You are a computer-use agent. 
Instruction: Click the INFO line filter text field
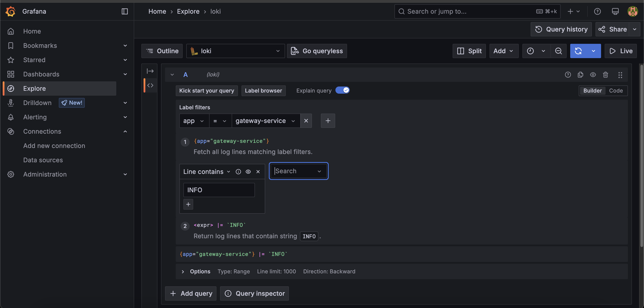click(x=219, y=190)
